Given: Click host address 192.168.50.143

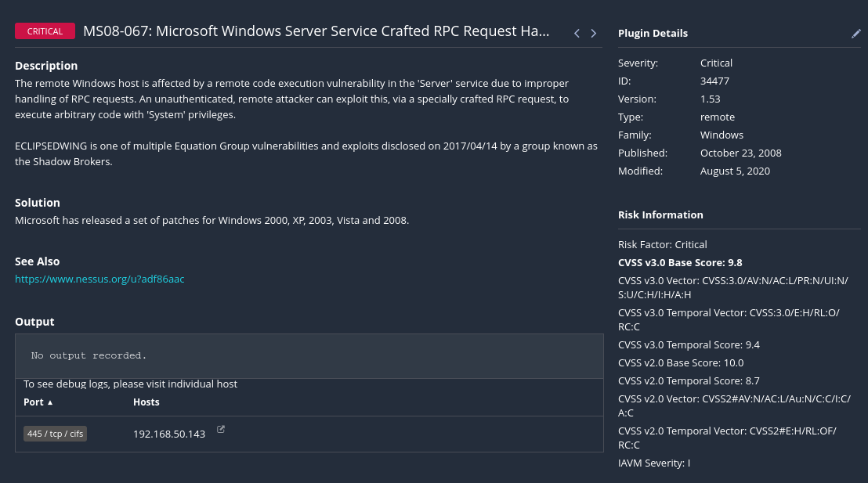Looking at the screenshot, I should point(169,434).
